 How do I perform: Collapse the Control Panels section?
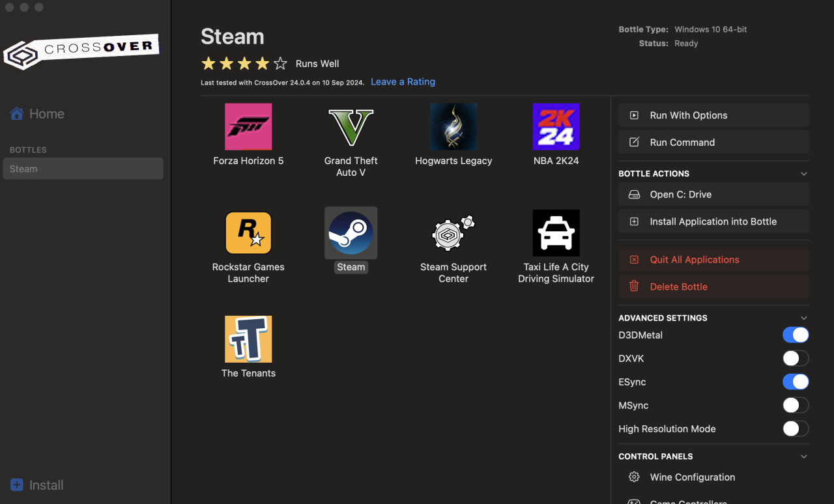(x=803, y=456)
